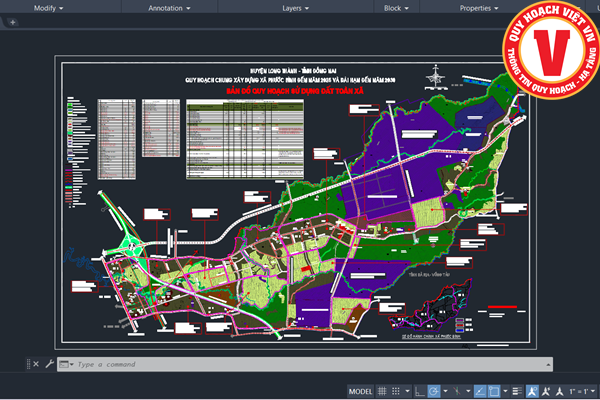Viewport: 600px width, 400px height.
Task: Click the command line customize wrench icon
Action: pos(48,363)
